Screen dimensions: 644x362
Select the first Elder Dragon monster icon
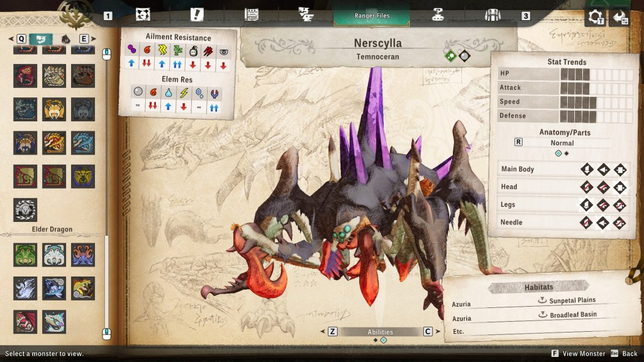click(25, 255)
